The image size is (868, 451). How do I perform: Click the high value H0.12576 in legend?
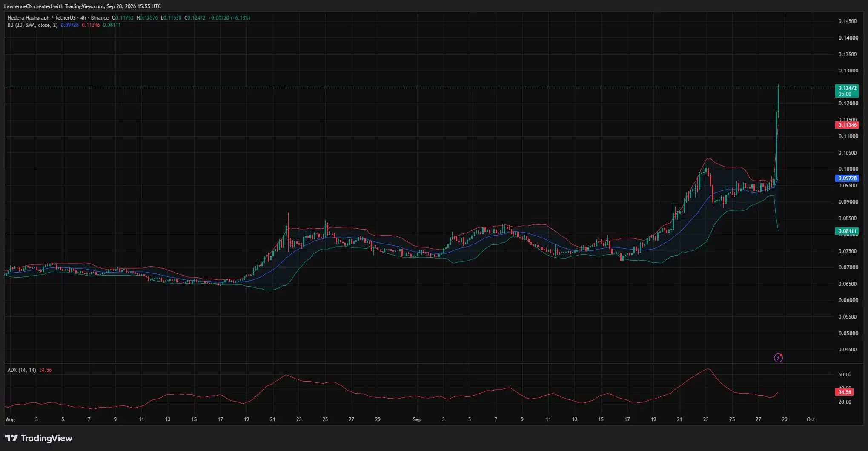click(147, 18)
